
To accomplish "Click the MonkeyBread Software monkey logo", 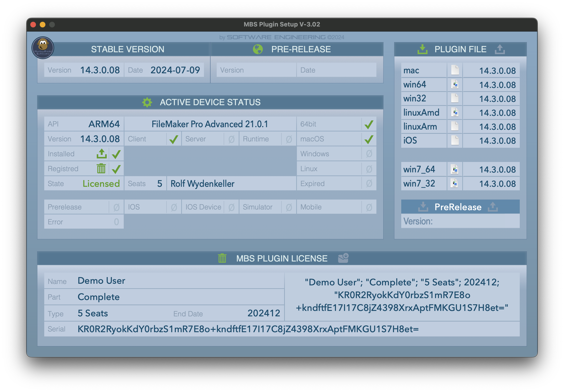I will click(43, 48).
